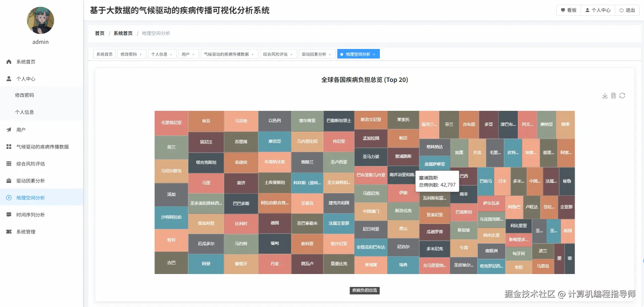The image size is (644, 307).
Task: Open 个人信息 in the sidebar submenu
Action: pos(42,112)
